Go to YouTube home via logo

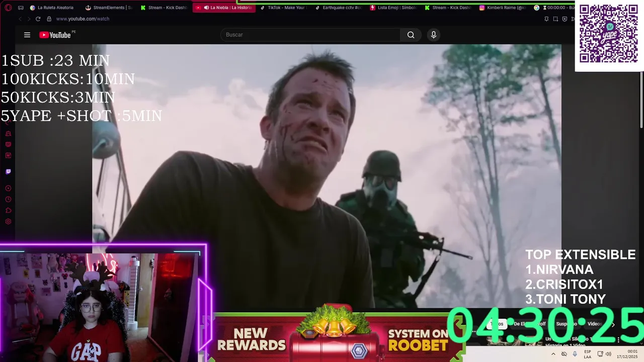tap(55, 35)
